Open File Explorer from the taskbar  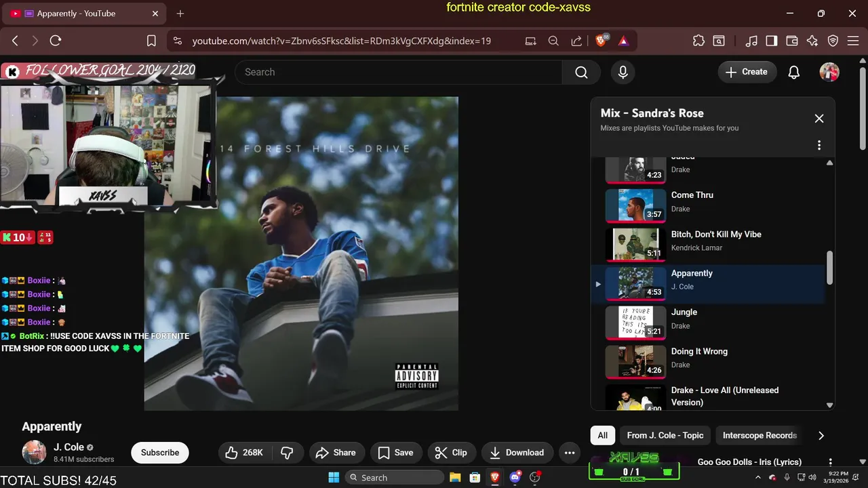pos(455,477)
